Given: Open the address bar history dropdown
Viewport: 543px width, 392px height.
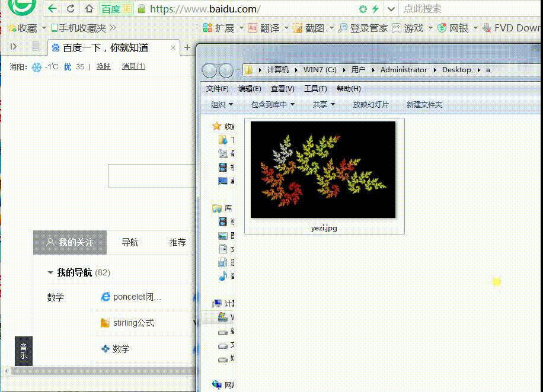Looking at the screenshot, I should pos(391,9).
